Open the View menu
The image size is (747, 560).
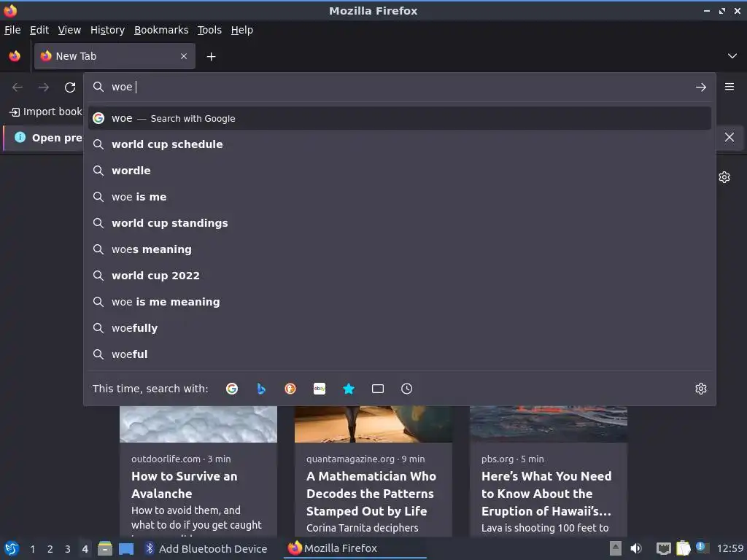click(69, 30)
